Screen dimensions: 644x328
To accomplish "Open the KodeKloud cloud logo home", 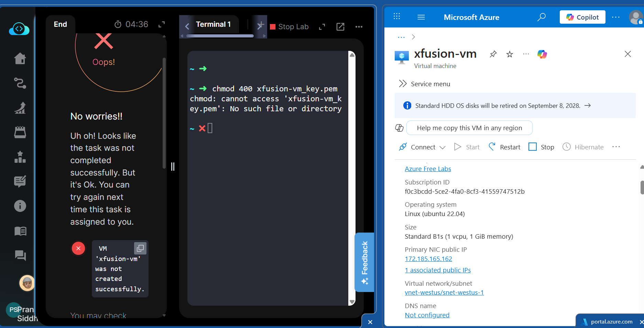I will pyautogui.click(x=19, y=29).
